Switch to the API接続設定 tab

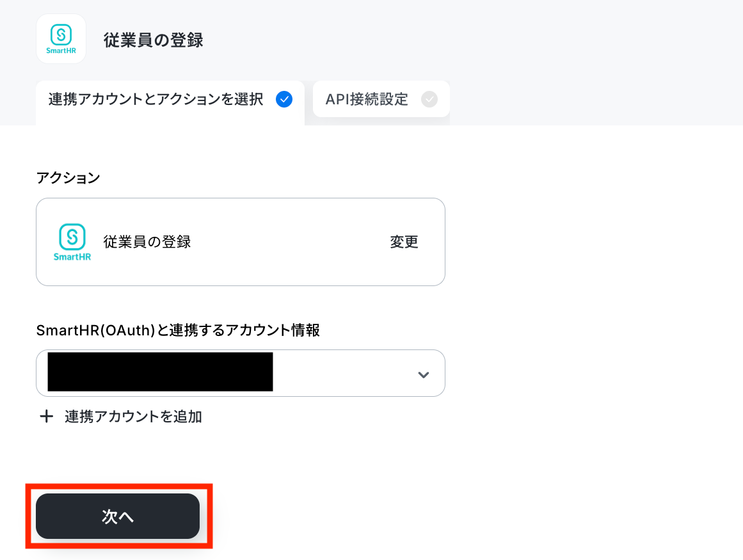381,99
